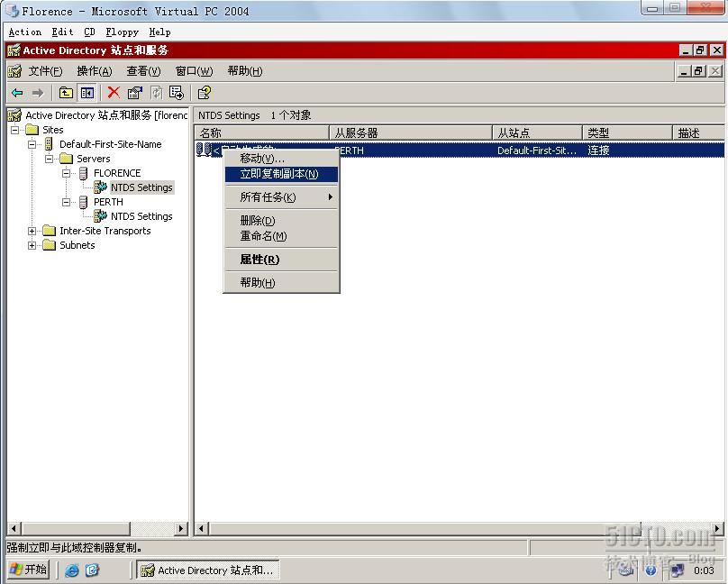This screenshot has height=584, width=728.
Task: Click the Refresh toolbar icon
Action: 157,93
